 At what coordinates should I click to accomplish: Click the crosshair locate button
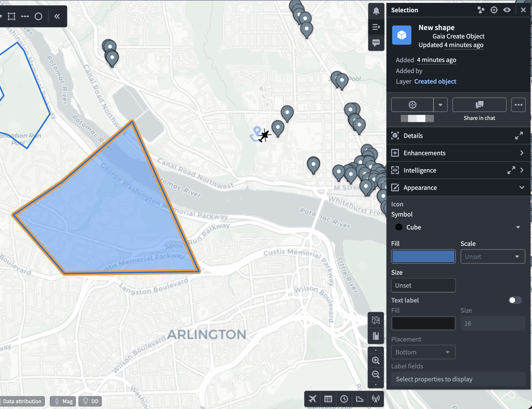[x=412, y=105]
